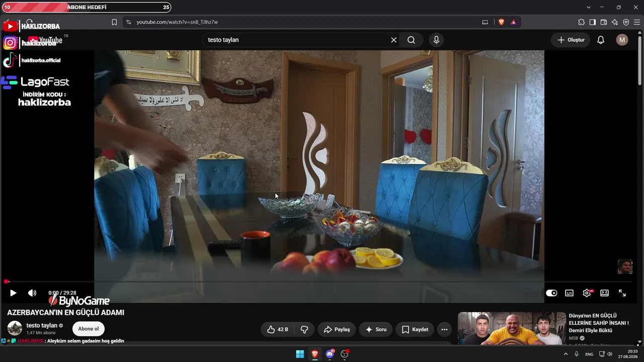The image size is (644, 362).
Task: Enter fullscreen with the player's expand icon
Action: (x=622, y=293)
